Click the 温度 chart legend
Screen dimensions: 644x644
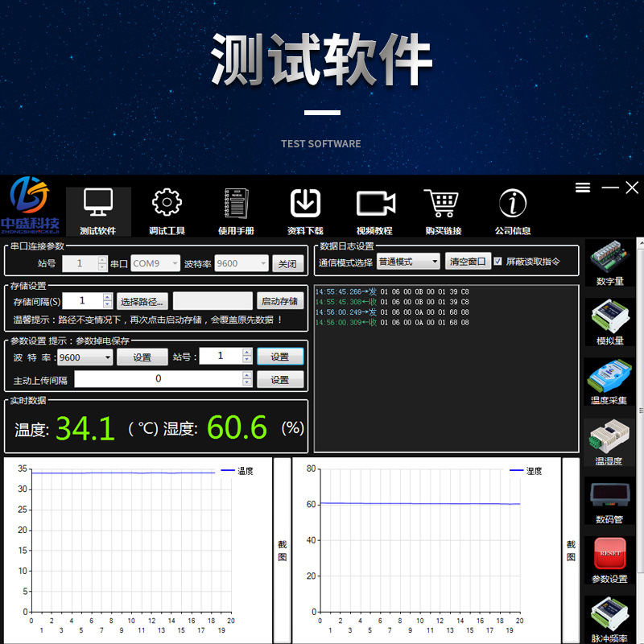237,471
